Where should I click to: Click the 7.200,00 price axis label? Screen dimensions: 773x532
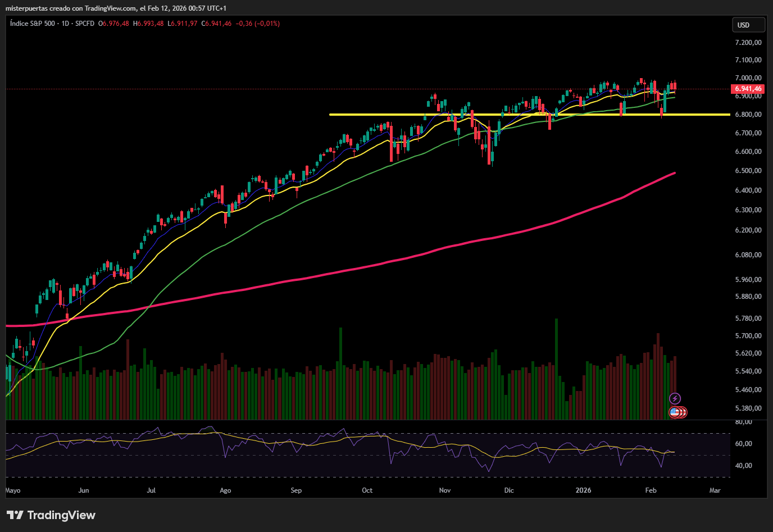pyautogui.click(x=748, y=42)
